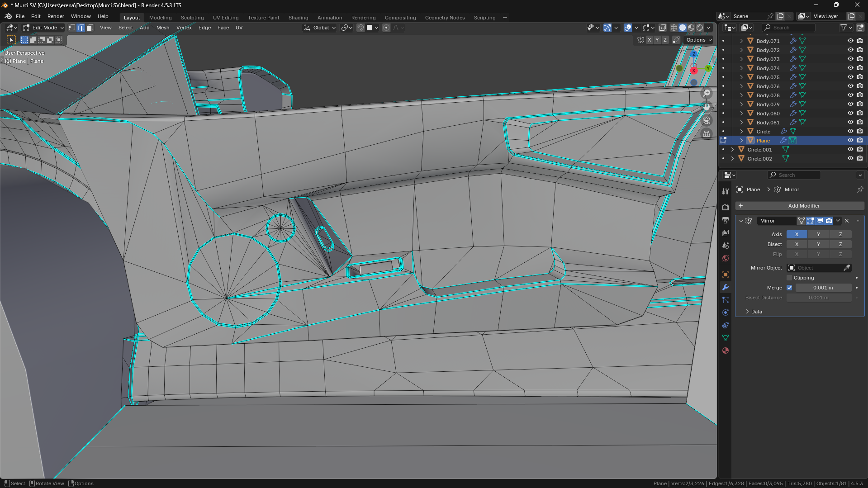Screen dimensions: 868x488
Task: Hide Body.071 with eye icon
Action: coord(850,41)
